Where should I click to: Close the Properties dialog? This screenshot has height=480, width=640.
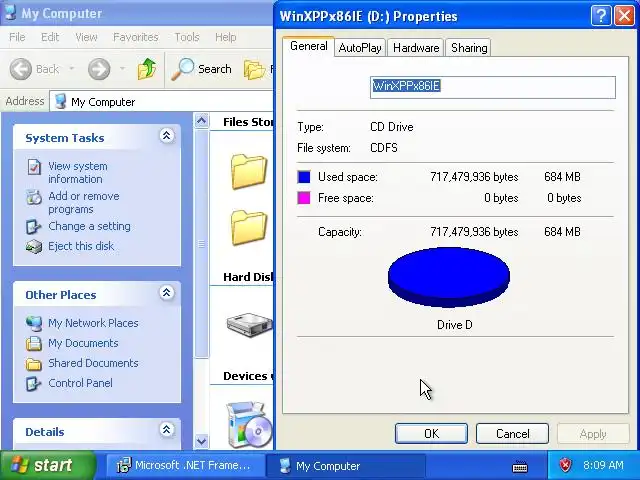click(x=624, y=16)
